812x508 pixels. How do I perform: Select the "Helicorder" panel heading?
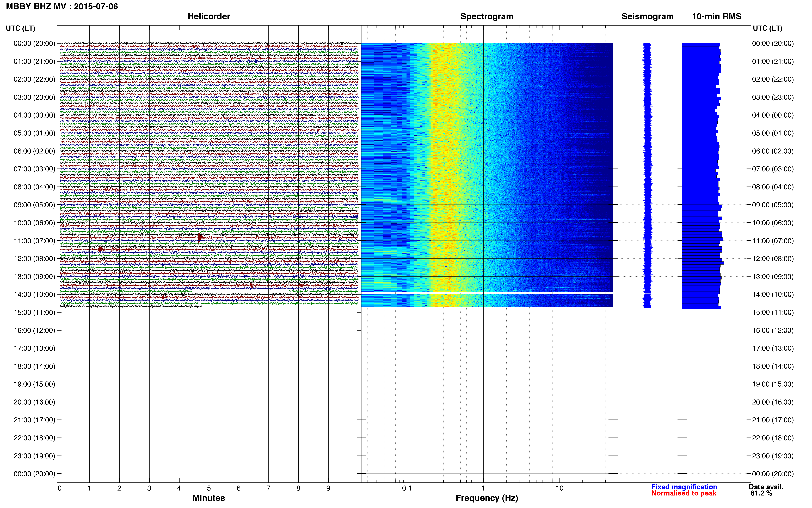point(208,16)
